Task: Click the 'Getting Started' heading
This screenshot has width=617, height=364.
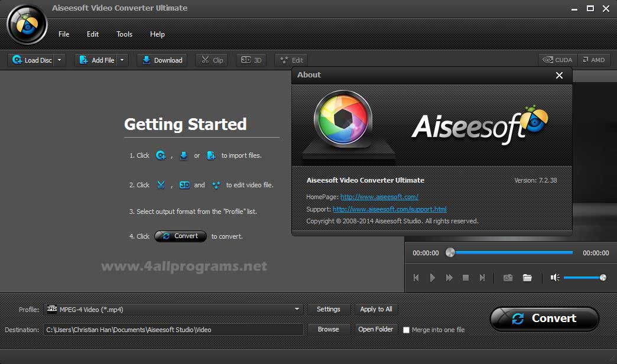Action: [x=186, y=124]
